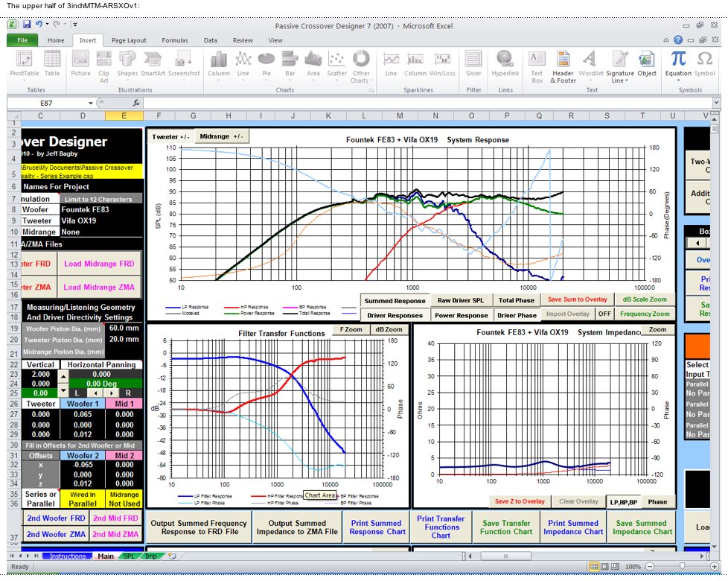728x581 pixels.
Task: Open Header & Footer tool
Action: pyautogui.click(x=563, y=67)
